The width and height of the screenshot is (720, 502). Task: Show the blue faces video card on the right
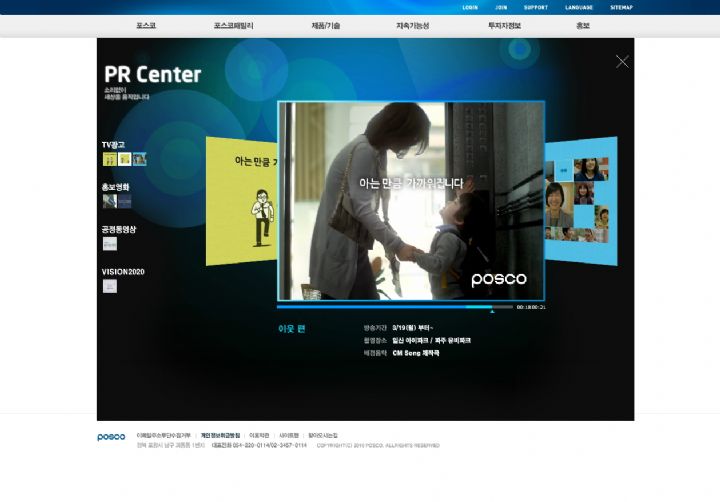tap(581, 201)
